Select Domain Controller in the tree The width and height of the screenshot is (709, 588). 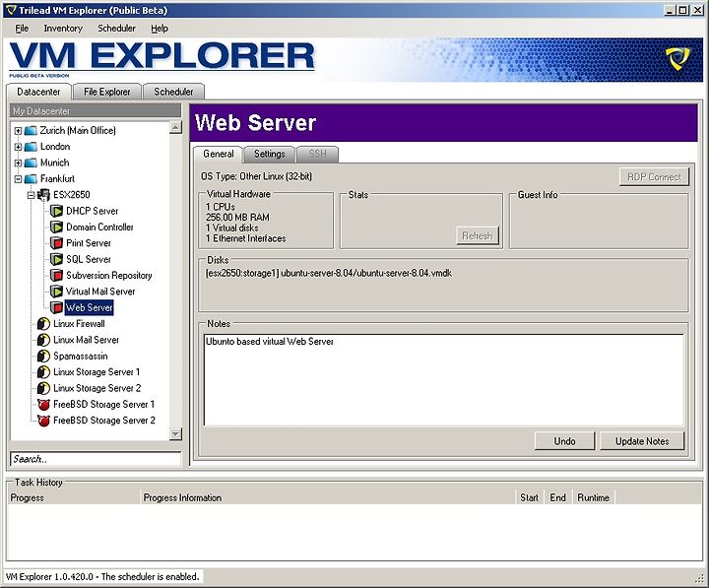tap(99, 228)
